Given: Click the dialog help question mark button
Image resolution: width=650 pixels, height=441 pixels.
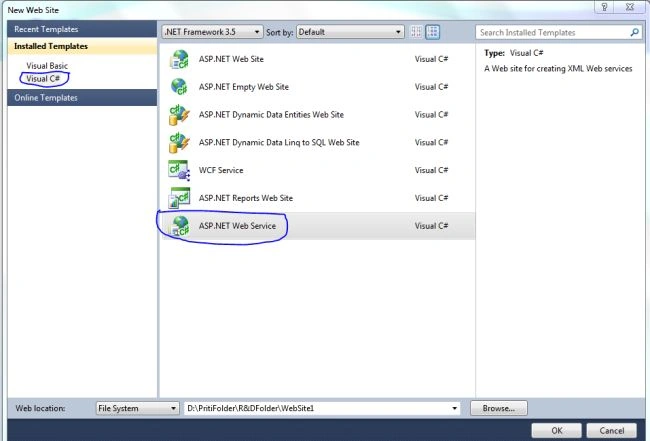Looking at the screenshot, I should pos(604,7).
